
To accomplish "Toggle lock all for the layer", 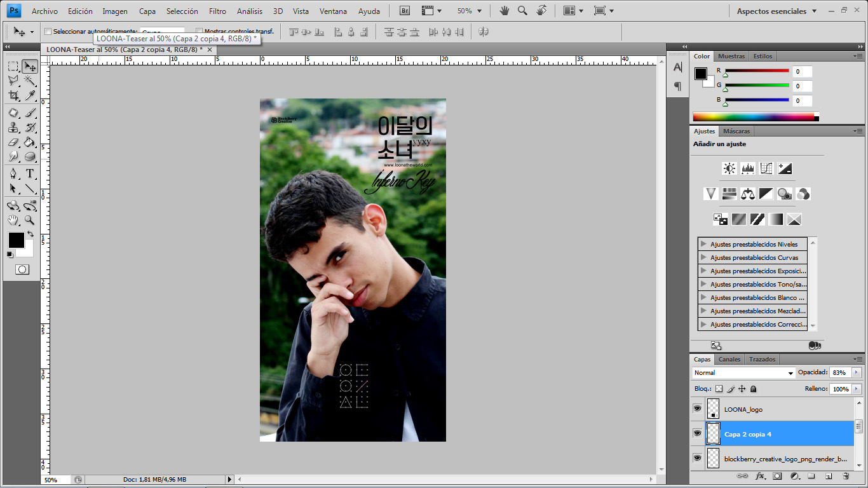I will coord(754,388).
